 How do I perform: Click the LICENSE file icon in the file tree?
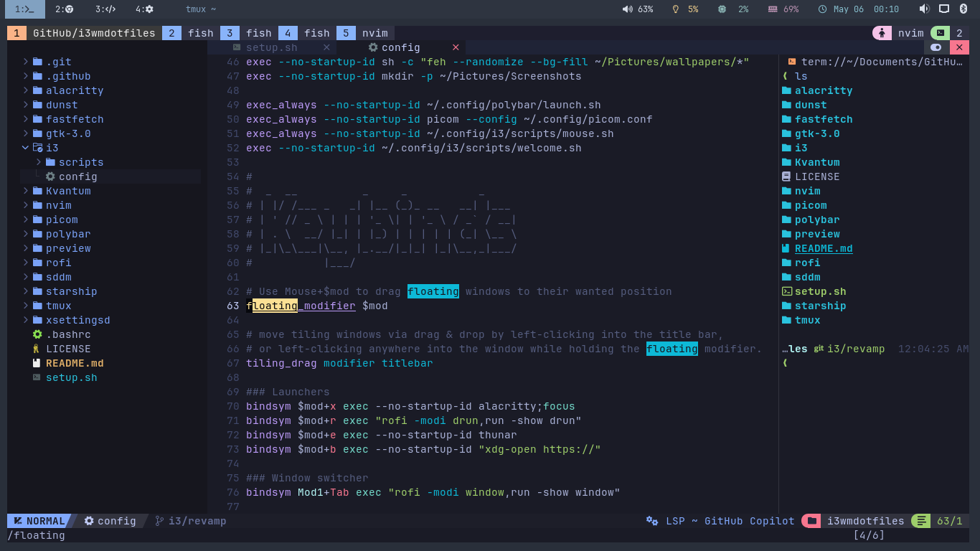(x=37, y=349)
